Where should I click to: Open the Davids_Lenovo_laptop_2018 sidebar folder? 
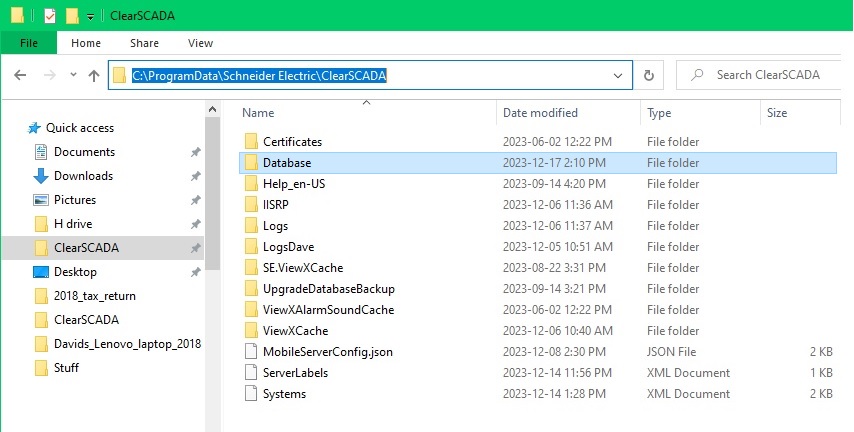click(127, 344)
